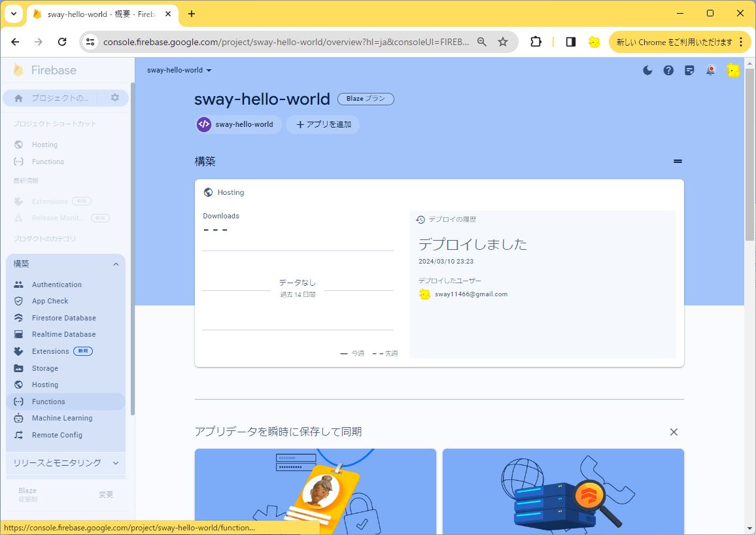Open sway-hello-world project dropdown
This screenshot has height=535, width=756.
[179, 71]
